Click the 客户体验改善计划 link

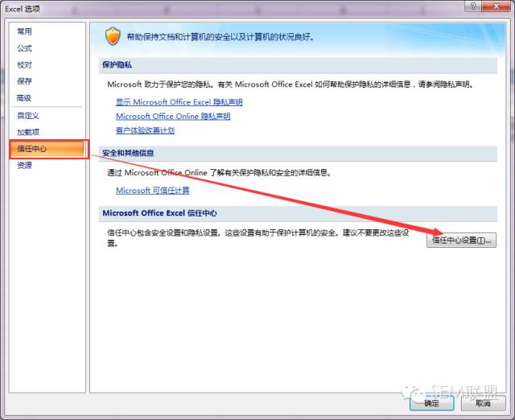coord(145,130)
